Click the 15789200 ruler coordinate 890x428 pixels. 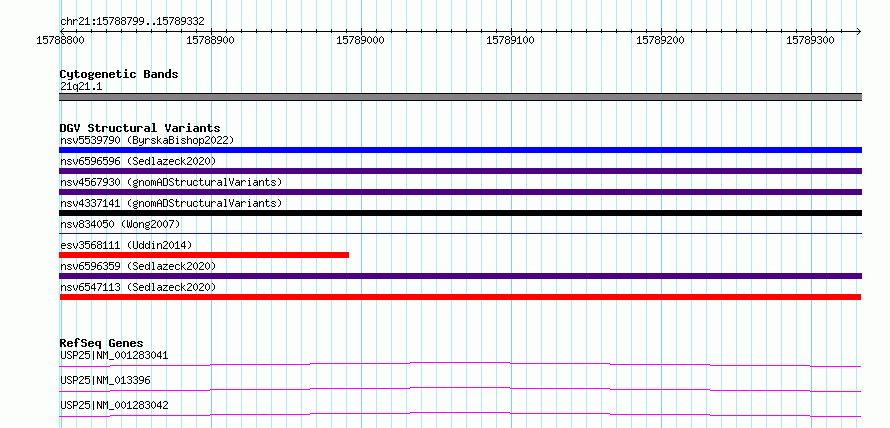tap(660, 40)
